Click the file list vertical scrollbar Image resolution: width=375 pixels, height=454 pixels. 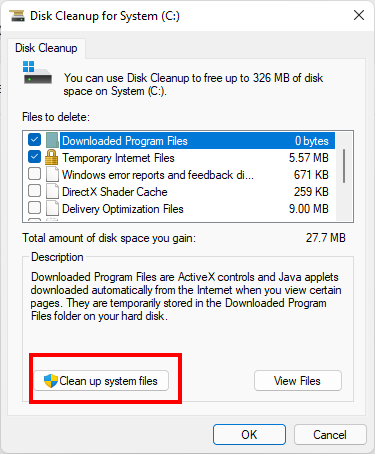[344, 176]
